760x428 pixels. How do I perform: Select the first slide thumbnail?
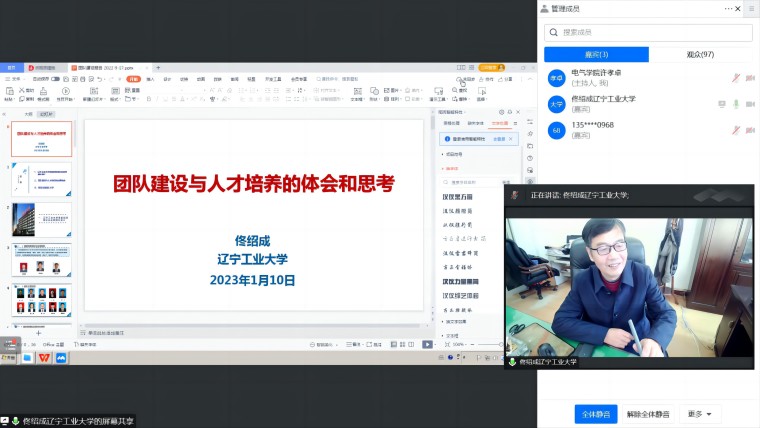pyautogui.click(x=41, y=140)
